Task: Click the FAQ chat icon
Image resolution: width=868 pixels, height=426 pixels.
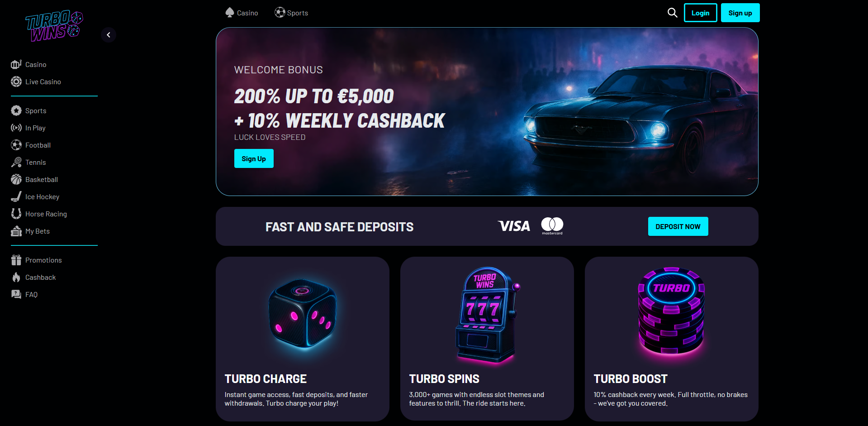Action: [x=16, y=294]
